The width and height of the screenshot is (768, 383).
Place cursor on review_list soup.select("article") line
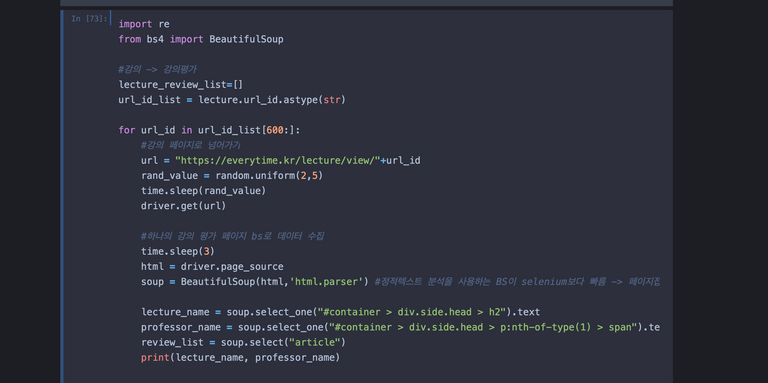(x=243, y=342)
